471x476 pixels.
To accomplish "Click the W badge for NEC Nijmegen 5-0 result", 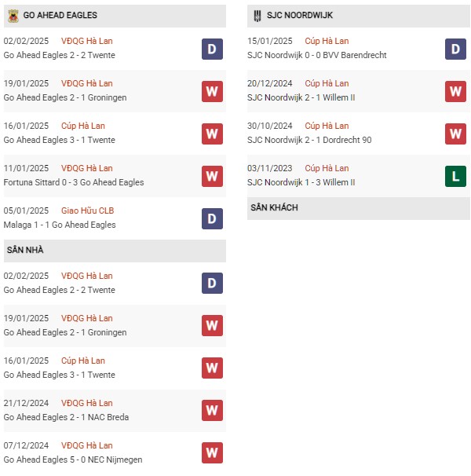I will click(212, 453).
